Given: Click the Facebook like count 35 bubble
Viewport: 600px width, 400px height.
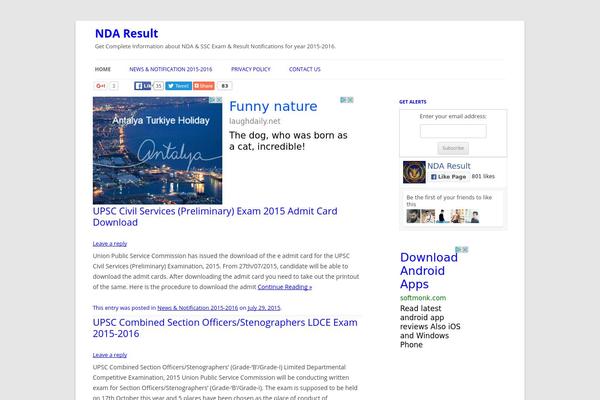Looking at the screenshot, I should point(158,86).
